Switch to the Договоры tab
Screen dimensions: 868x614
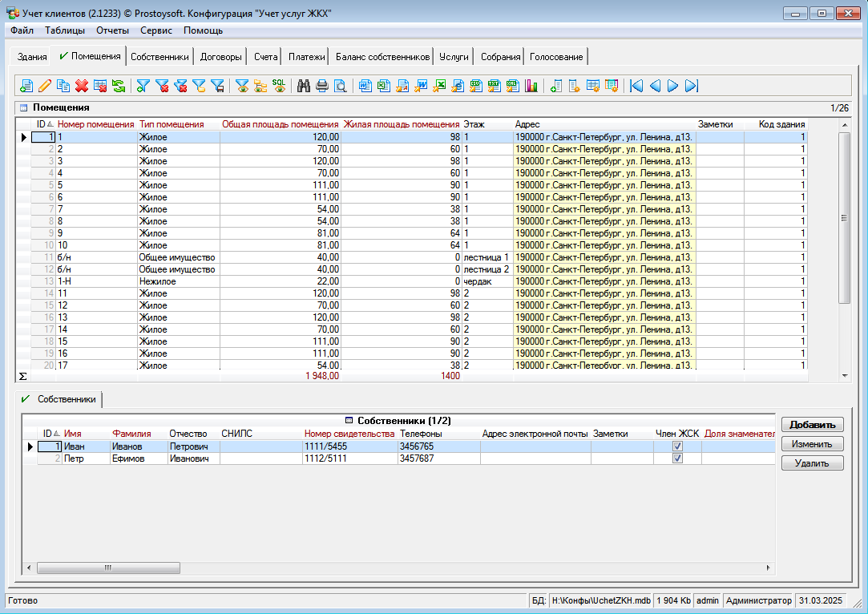[220, 57]
